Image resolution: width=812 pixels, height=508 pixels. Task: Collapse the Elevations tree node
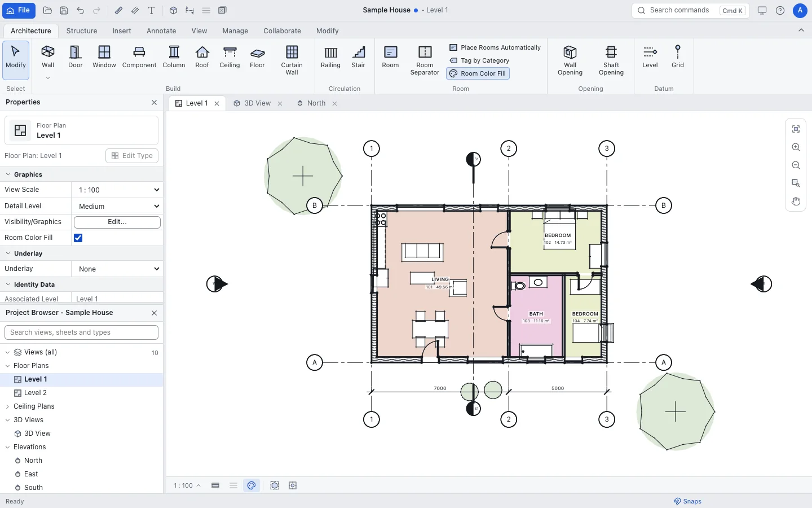7,447
